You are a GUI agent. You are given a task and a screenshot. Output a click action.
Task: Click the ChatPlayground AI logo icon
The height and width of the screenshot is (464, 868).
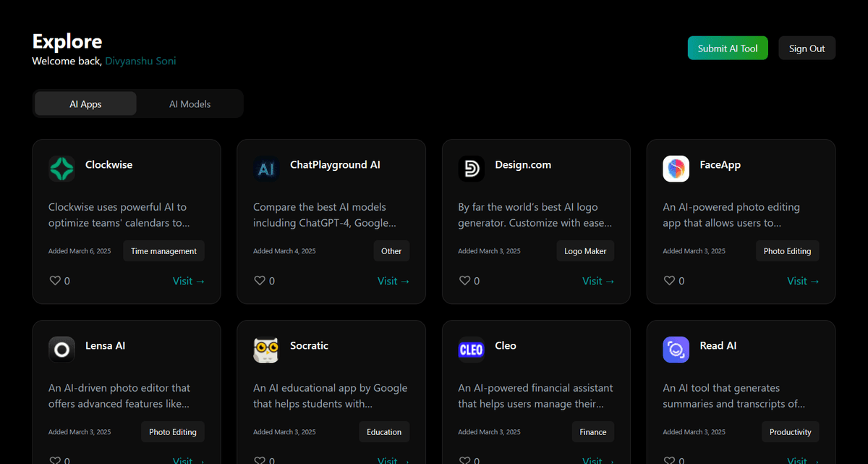coord(266,169)
